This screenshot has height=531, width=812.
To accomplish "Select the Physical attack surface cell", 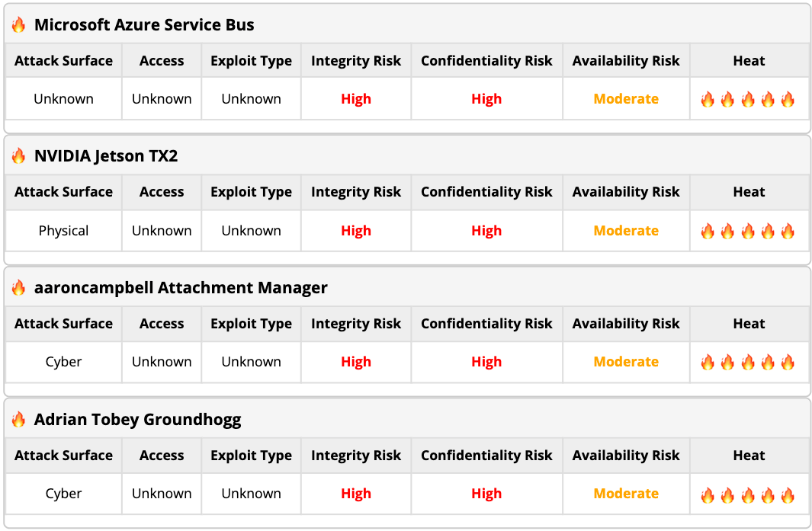I will point(64,231).
